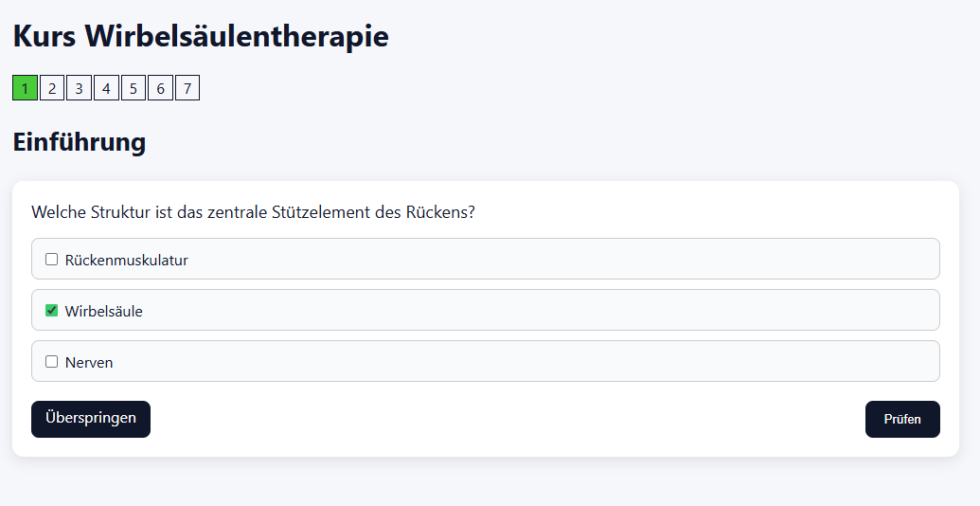The height and width of the screenshot is (506, 980).
Task: Tick the Rückenmuskulatur checkbox
Action: click(x=52, y=259)
